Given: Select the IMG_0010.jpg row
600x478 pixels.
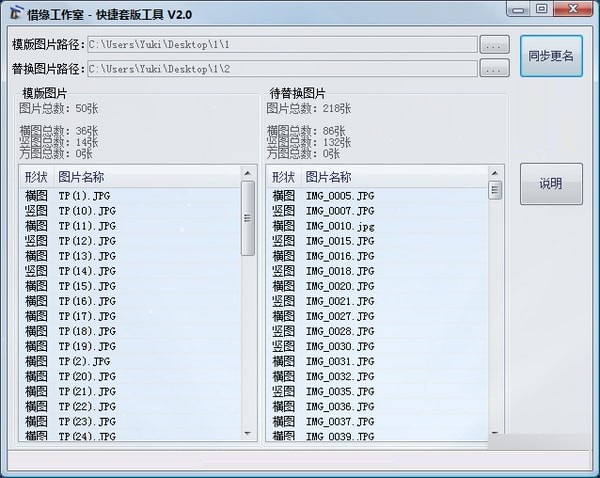Looking at the screenshot, I should 377,226.
